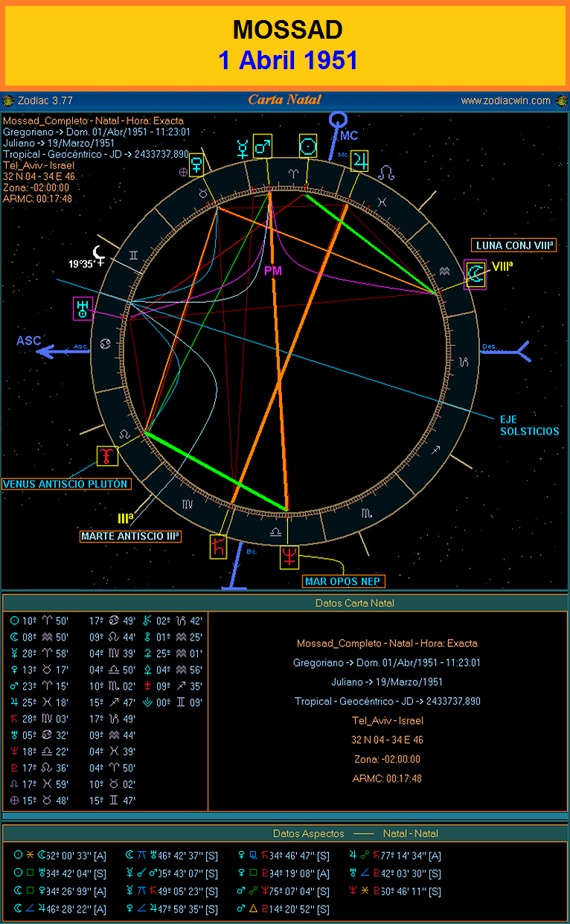Click 'Zona: -02:00:00' in the data panel
The image size is (570, 924).
pos(387,759)
